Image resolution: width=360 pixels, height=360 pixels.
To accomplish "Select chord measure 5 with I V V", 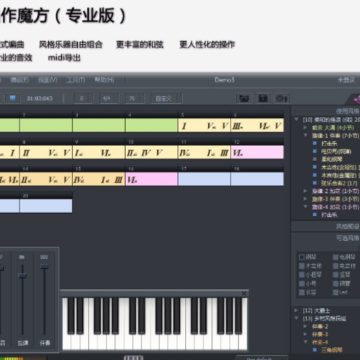I will [x=204, y=125].
